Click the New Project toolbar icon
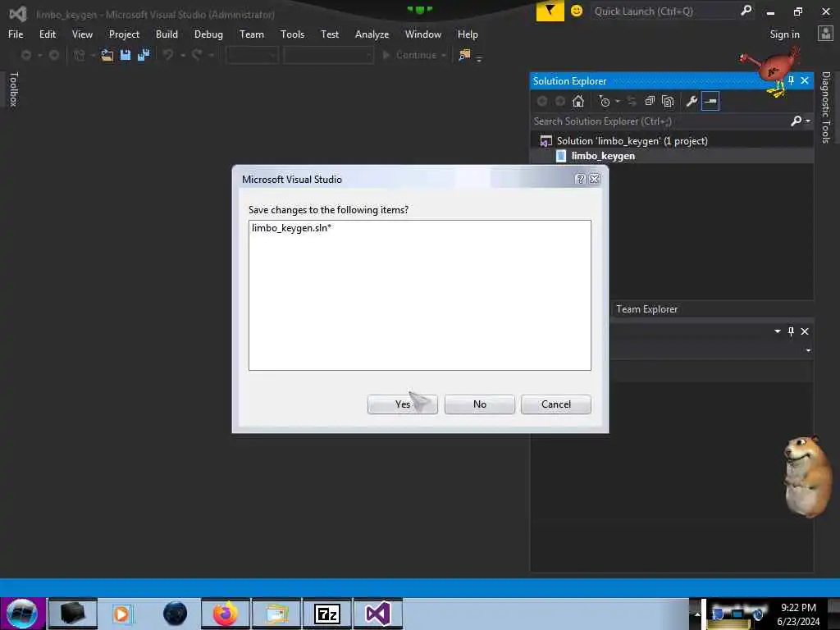This screenshot has height=630, width=840. pos(80,55)
